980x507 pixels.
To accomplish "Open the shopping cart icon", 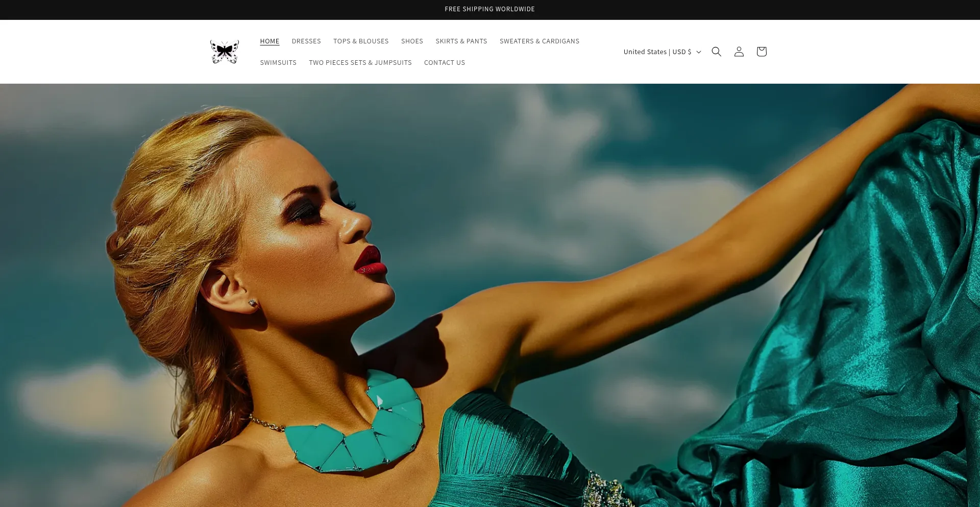I will click(762, 52).
